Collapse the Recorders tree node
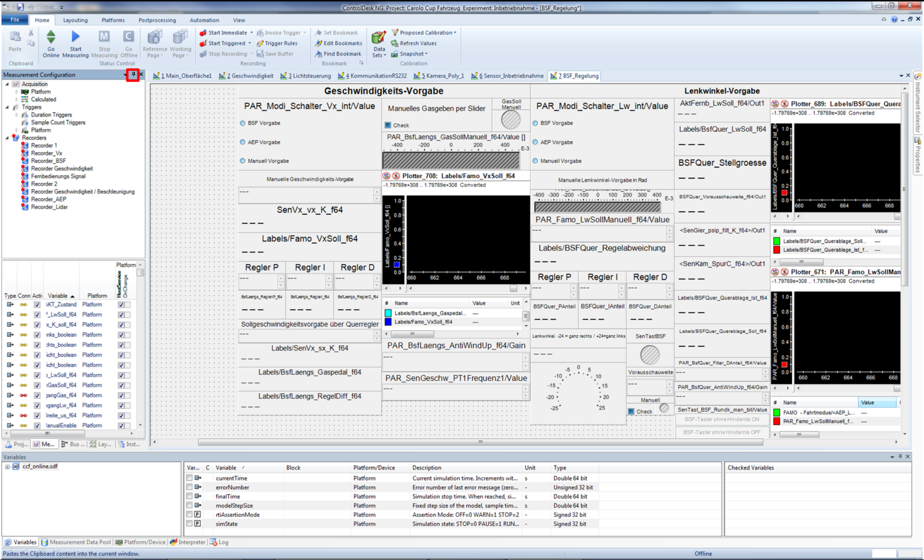The height and width of the screenshot is (560, 924). [x=7, y=138]
